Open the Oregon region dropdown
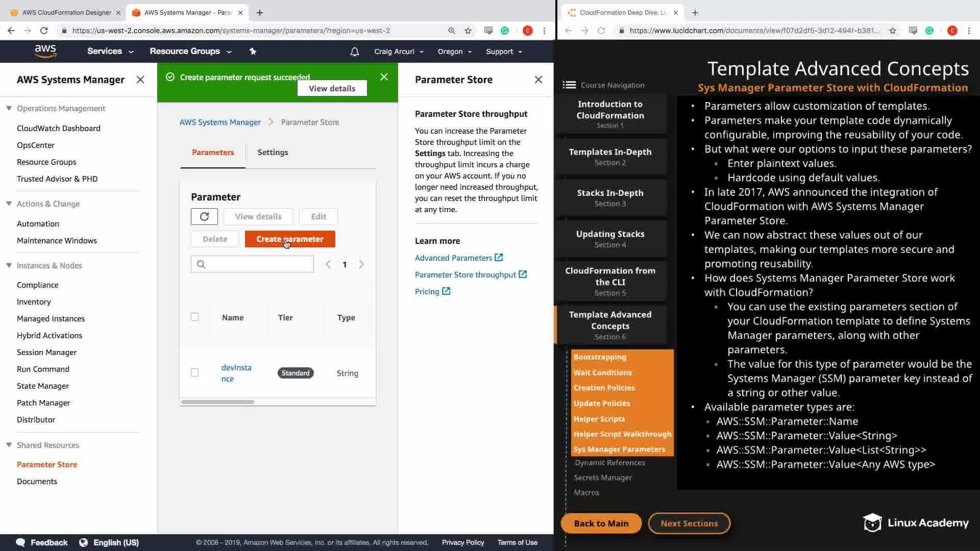980x551 pixels. pyautogui.click(x=454, y=52)
